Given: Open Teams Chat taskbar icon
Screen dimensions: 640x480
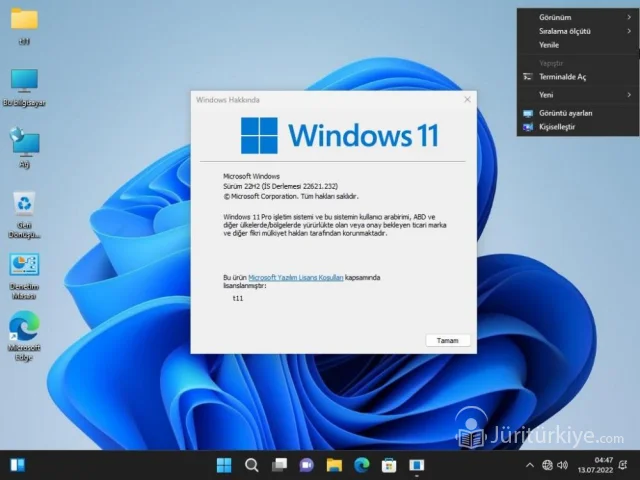Looking at the screenshot, I should (307, 465).
